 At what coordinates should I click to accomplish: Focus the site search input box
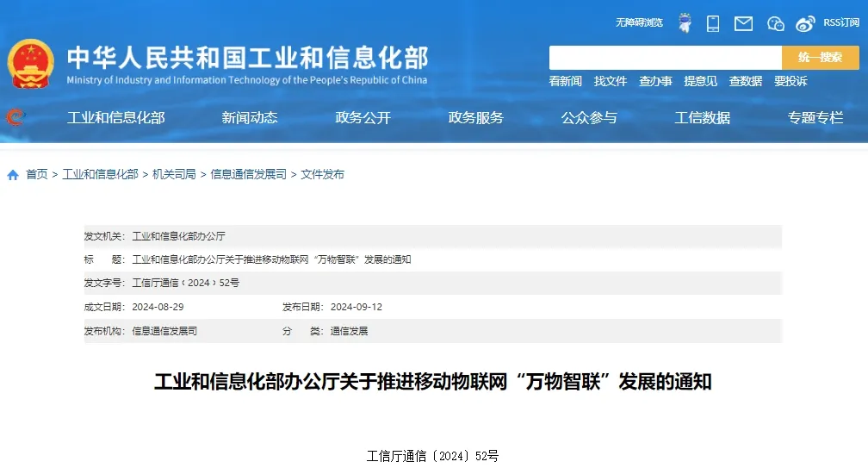(665, 58)
